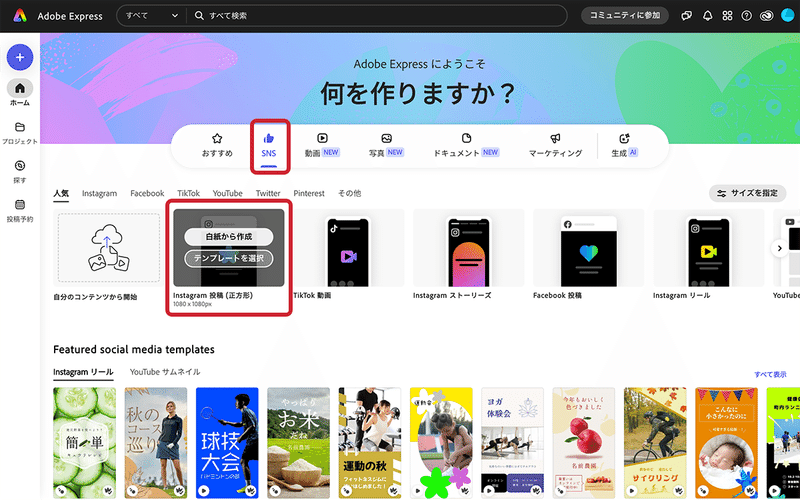This screenshot has height=500, width=800.
Task: Open the Facebook 投稿 card
Action: coord(589,248)
